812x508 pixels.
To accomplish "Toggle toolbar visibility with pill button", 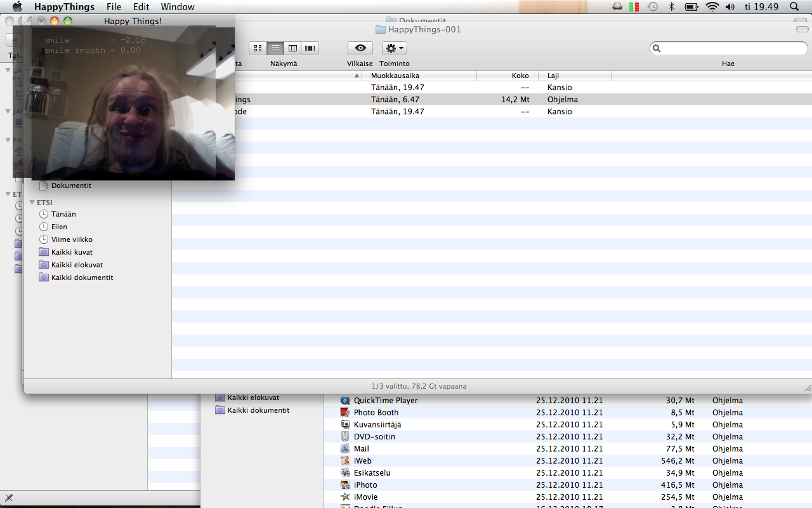I will pos(802,30).
